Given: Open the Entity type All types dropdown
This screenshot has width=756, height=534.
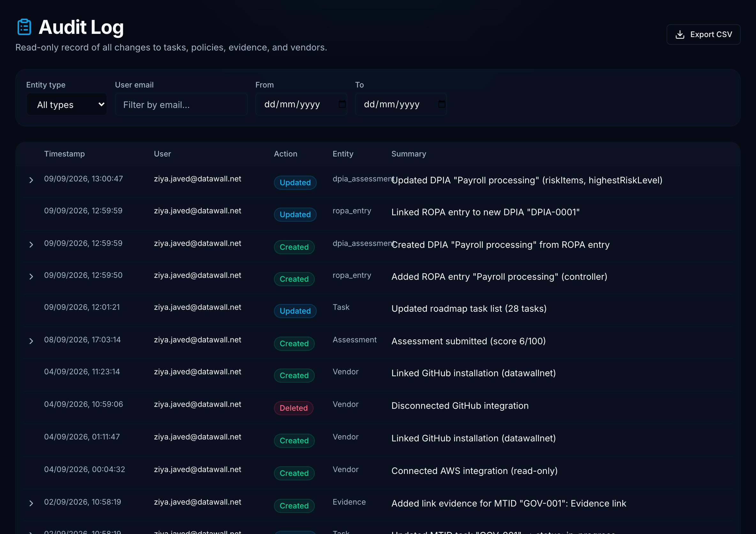Looking at the screenshot, I should coord(66,104).
